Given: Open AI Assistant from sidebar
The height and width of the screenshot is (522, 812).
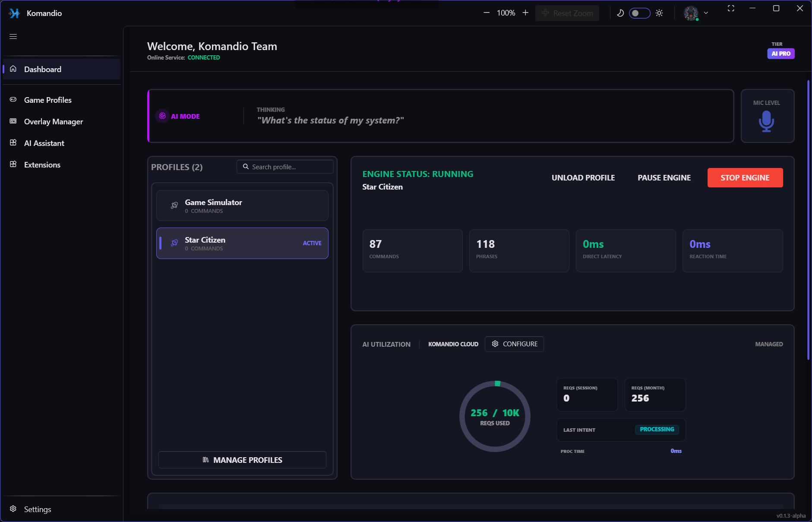Looking at the screenshot, I should [x=44, y=143].
